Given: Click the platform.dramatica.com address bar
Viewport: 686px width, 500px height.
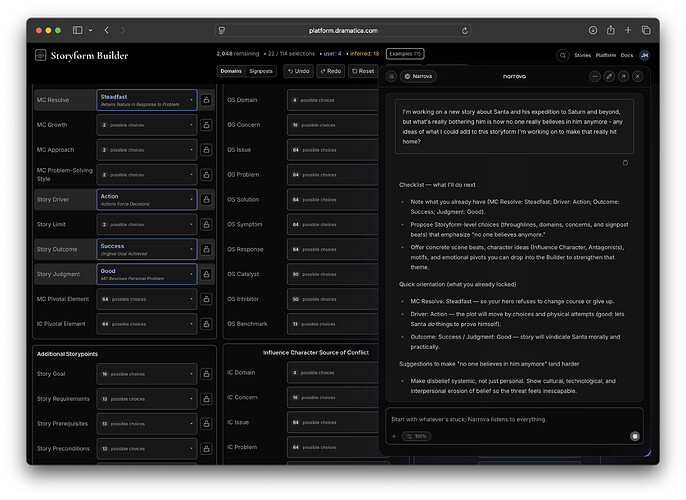Looking at the screenshot, I should click(343, 31).
